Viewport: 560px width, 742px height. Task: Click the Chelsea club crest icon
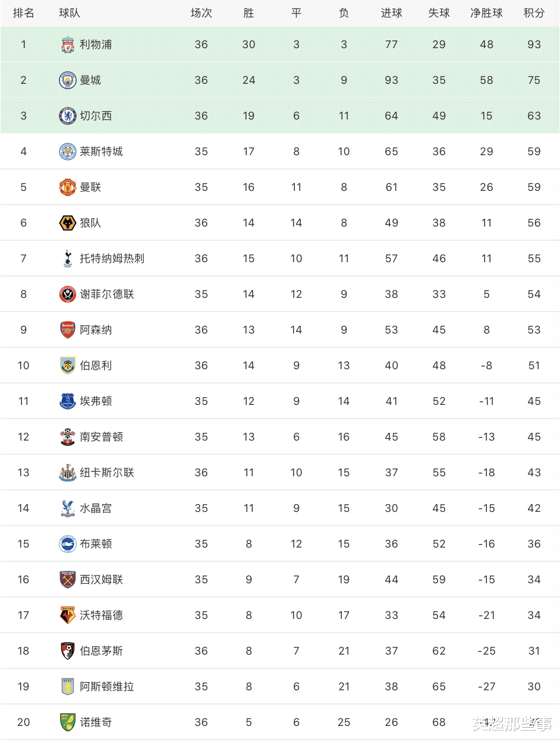pyautogui.click(x=68, y=116)
